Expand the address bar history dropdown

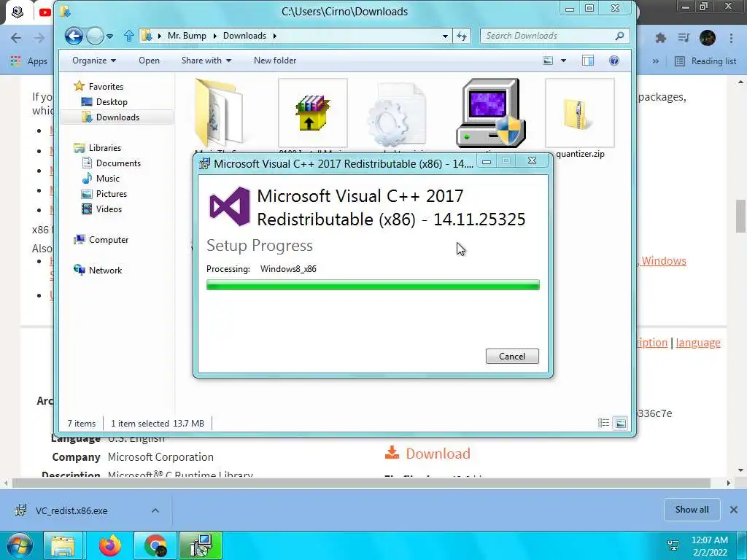tap(445, 36)
